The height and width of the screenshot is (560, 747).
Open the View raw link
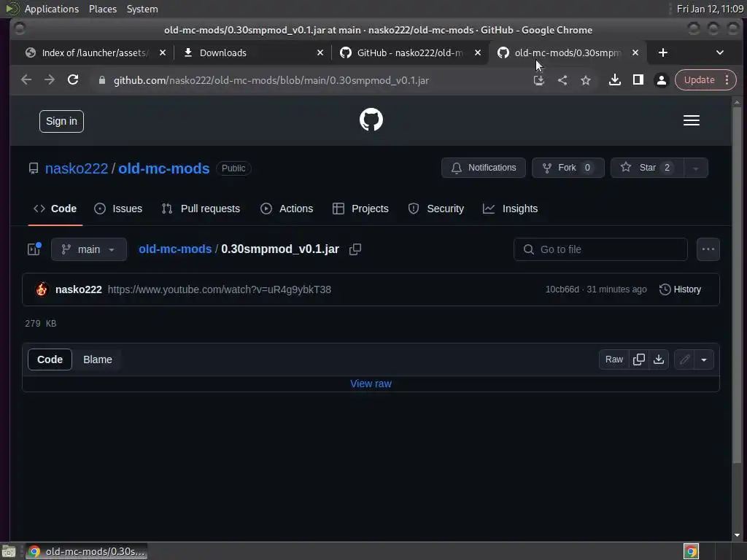[371, 384]
